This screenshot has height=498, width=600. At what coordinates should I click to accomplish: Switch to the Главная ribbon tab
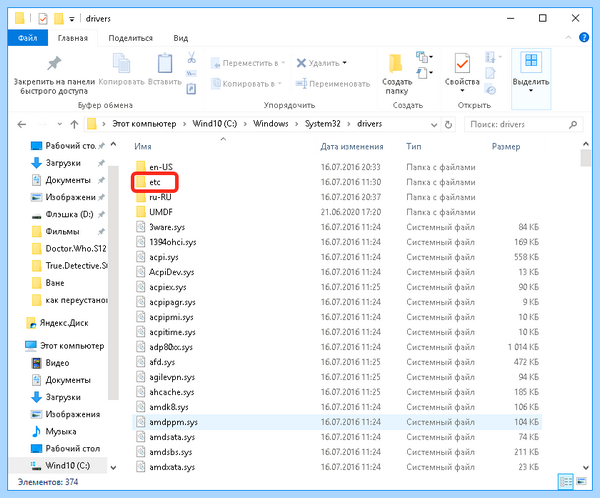click(73, 38)
